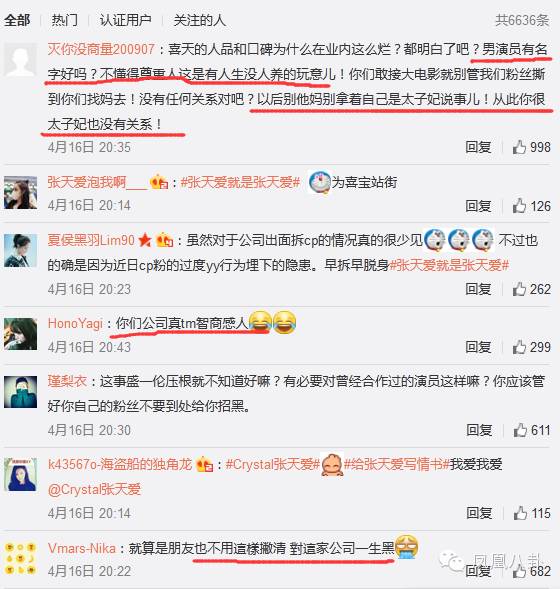Screen dimensions: 560x589
Task: Open hashtag #Crystal张天爱#
Action: (273, 464)
